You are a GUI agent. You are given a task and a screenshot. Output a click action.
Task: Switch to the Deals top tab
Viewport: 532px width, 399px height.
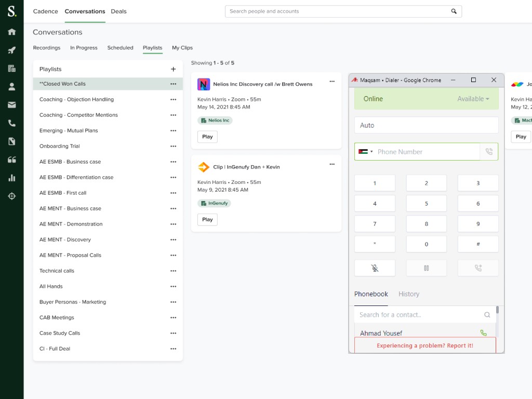pyautogui.click(x=118, y=11)
